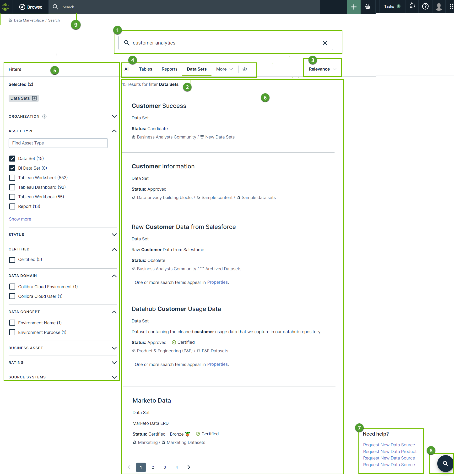Expand the Status filter section
This screenshot has width=454, height=476.
(x=114, y=235)
